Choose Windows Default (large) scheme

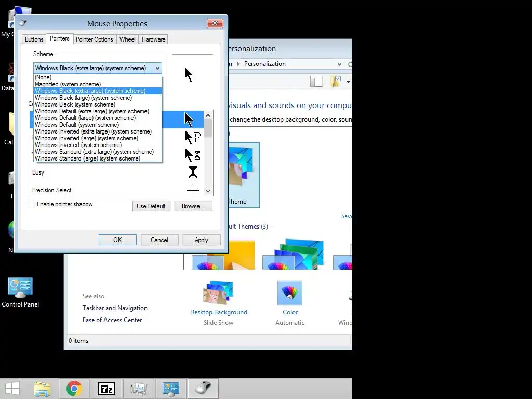pyautogui.click(x=98, y=118)
